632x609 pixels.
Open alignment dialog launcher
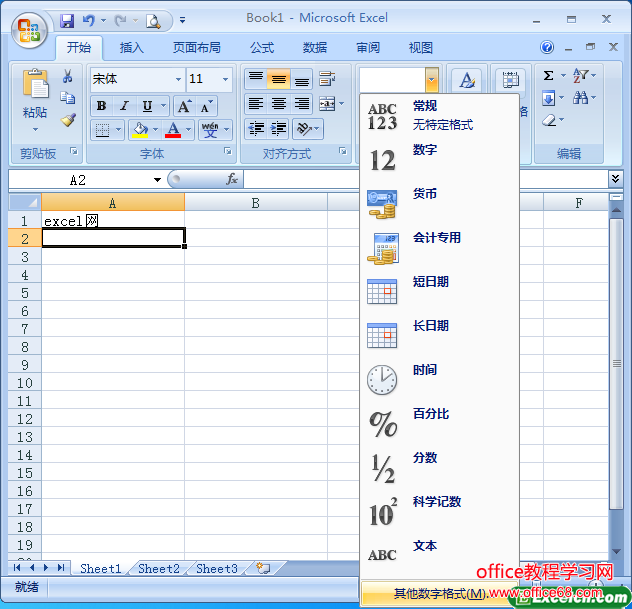[x=343, y=151]
